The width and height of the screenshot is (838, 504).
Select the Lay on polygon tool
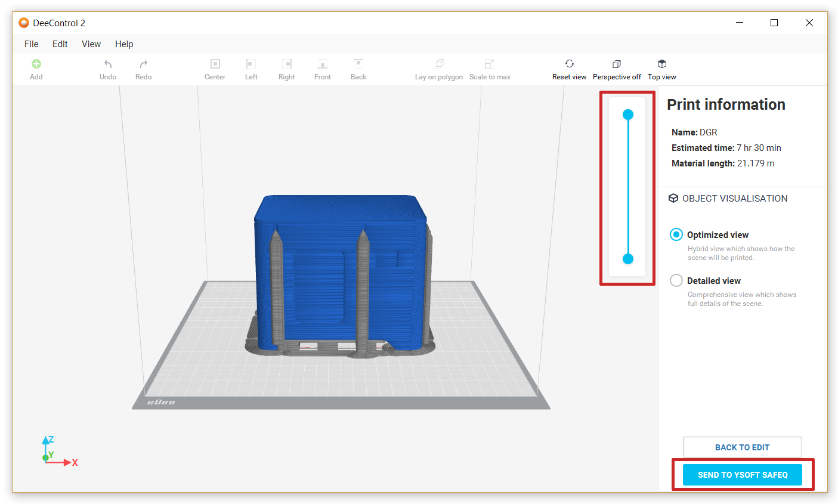(x=439, y=64)
